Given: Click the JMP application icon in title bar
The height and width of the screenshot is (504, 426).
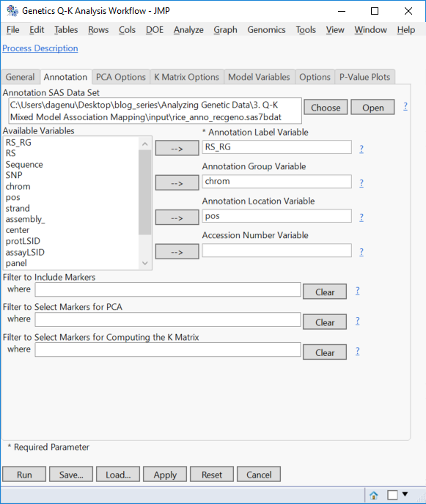Looking at the screenshot, I should pos(12,11).
